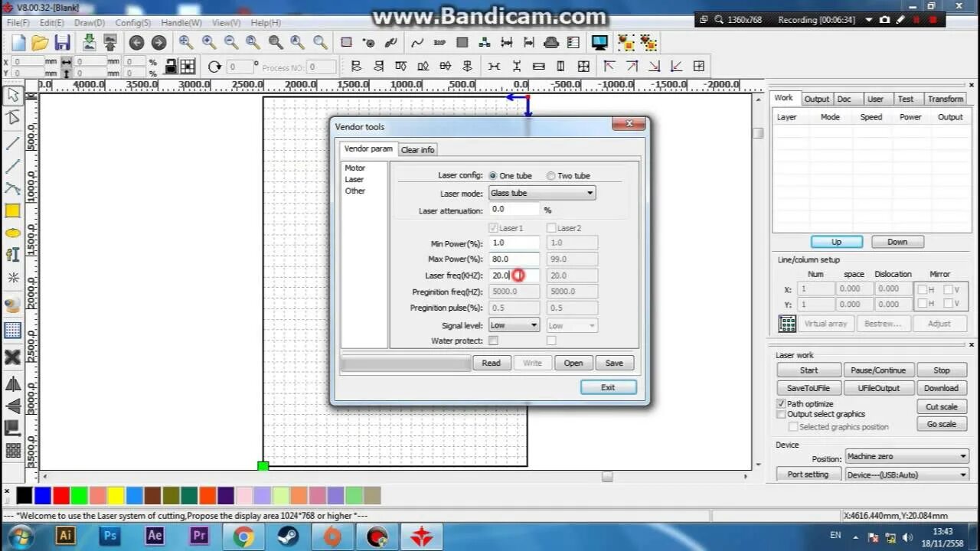Import an image with the import icon
The height and width of the screenshot is (551, 980).
(90, 42)
